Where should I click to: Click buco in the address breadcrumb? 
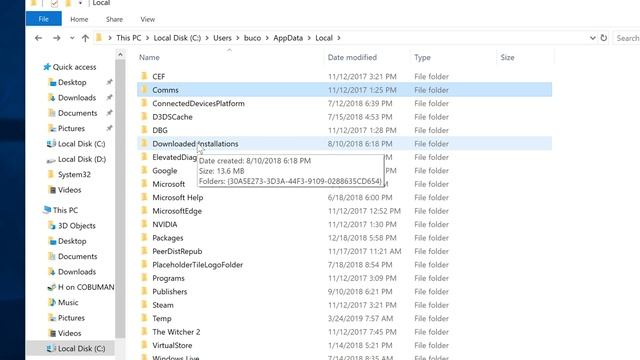coord(252,38)
